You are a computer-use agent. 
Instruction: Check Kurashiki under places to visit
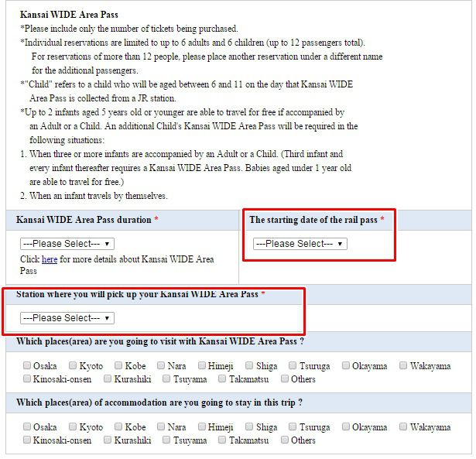[108, 379]
